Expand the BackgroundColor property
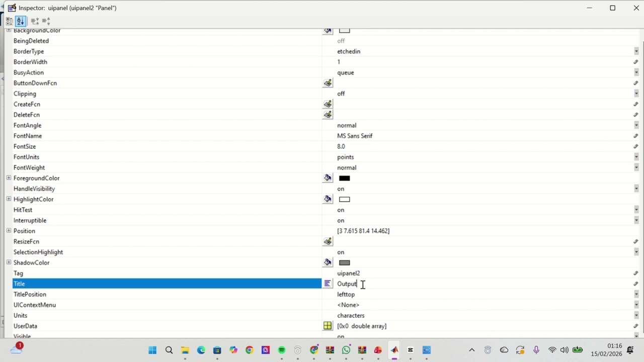 (x=9, y=31)
